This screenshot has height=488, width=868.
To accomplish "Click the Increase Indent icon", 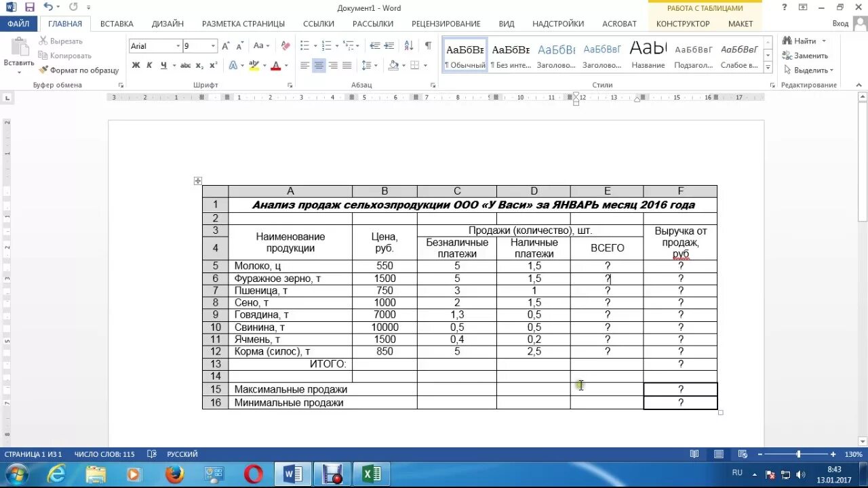I will point(389,46).
